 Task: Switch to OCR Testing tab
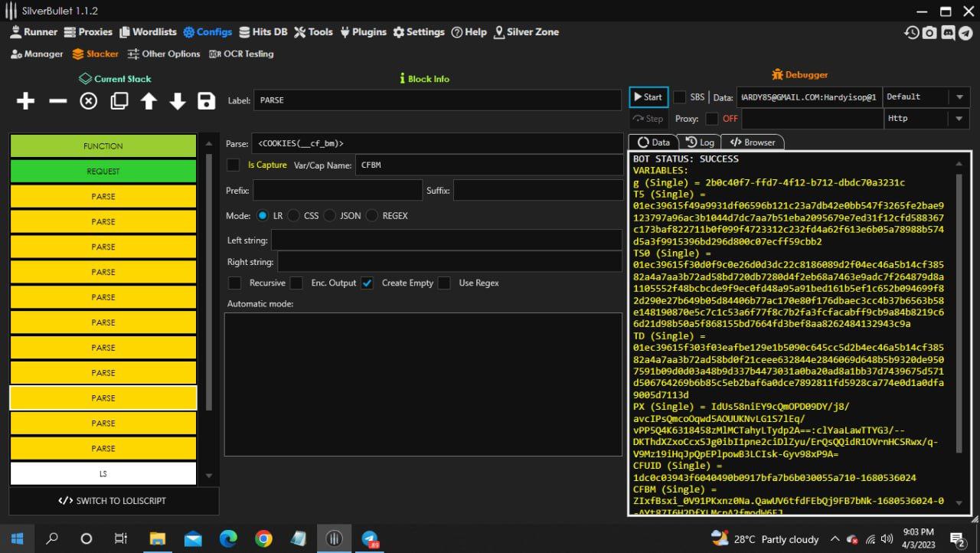pyautogui.click(x=240, y=54)
